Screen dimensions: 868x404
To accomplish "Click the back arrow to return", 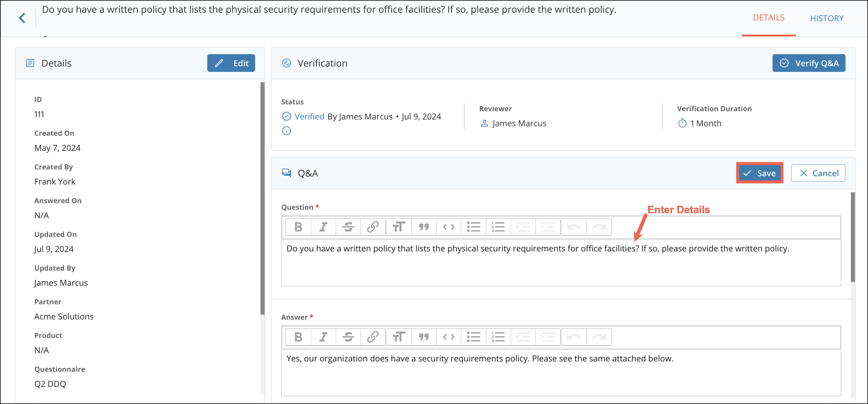I will [x=22, y=18].
